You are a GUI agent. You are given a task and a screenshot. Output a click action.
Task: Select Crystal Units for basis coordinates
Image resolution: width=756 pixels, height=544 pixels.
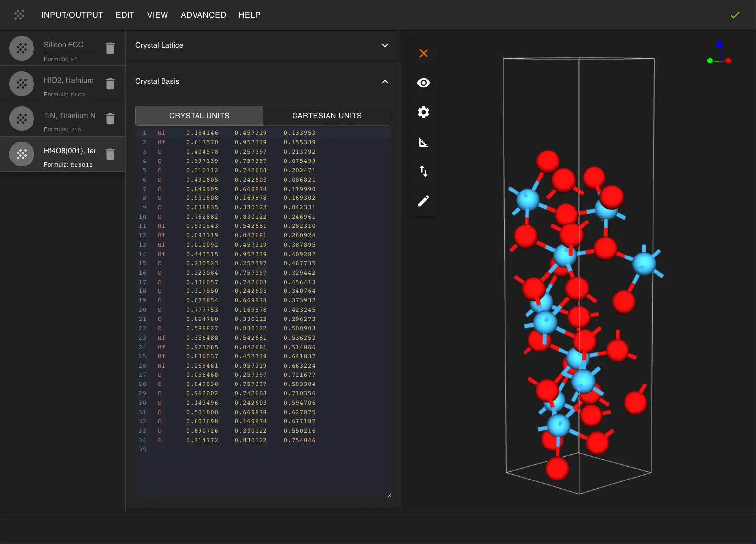pyautogui.click(x=199, y=116)
